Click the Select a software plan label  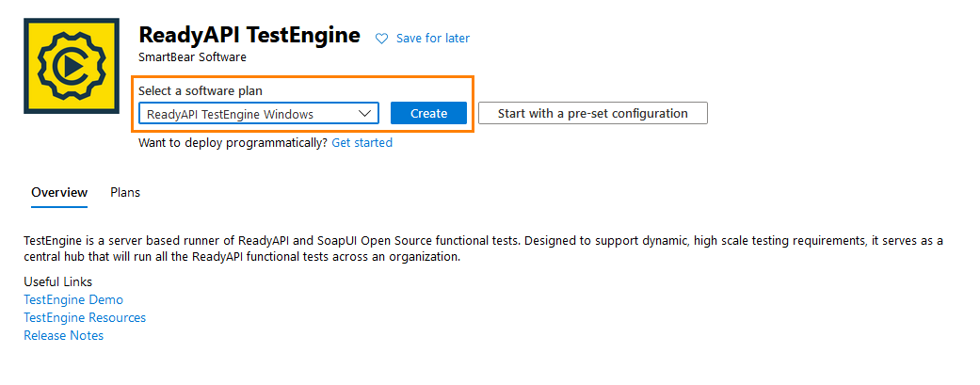[x=201, y=90]
